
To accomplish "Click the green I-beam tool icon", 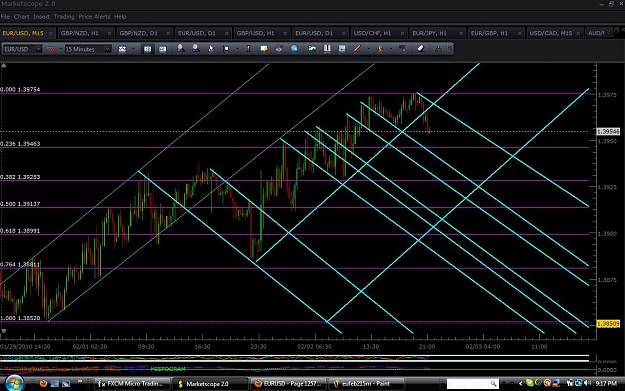I will (x=249, y=49).
